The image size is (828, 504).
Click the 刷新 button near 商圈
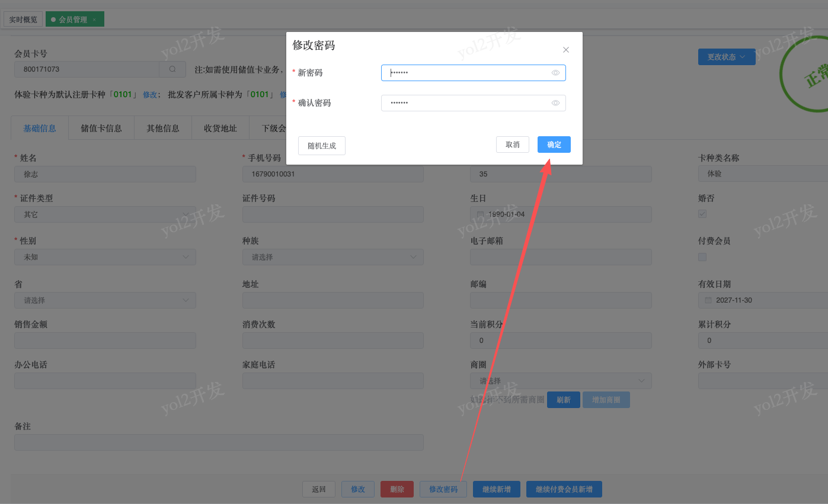click(x=564, y=400)
